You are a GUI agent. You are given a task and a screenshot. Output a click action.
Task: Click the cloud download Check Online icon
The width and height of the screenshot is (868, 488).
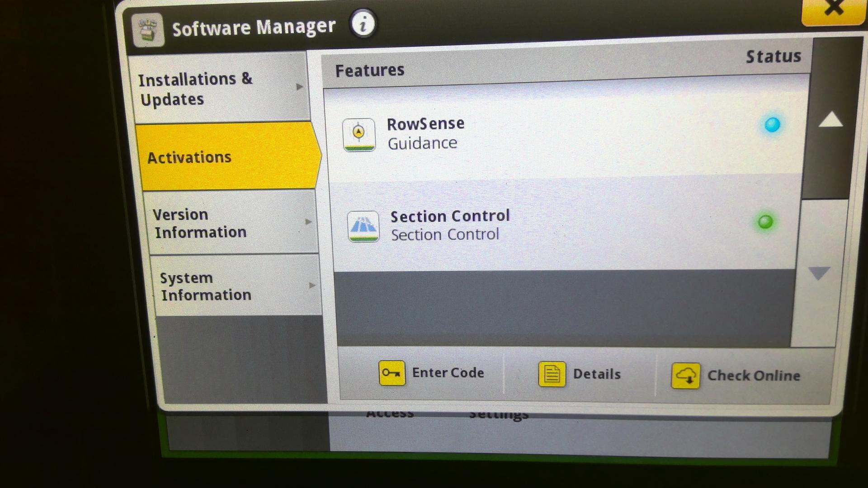(x=685, y=375)
